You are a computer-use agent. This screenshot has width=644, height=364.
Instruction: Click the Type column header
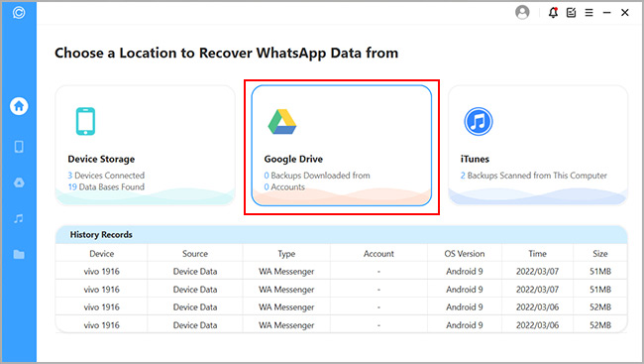click(x=286, y=253)
